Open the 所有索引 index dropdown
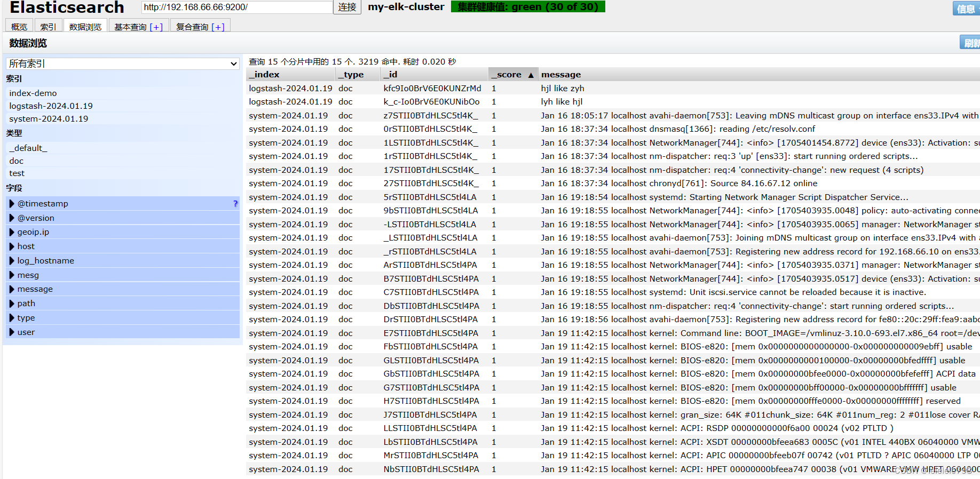Image resolution: width=980 pixels, height=479 pixels. pyautogui.click(x=122, y=63)
